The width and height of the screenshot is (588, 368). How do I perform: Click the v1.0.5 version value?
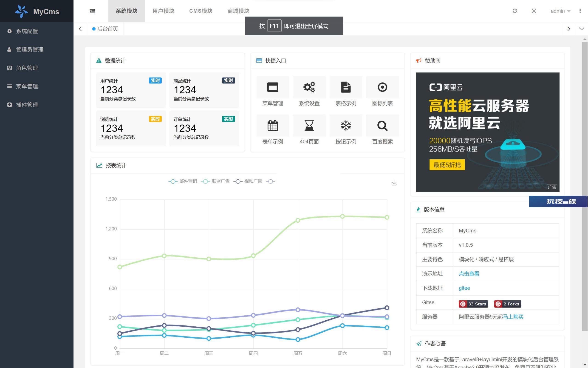point(466,245)
